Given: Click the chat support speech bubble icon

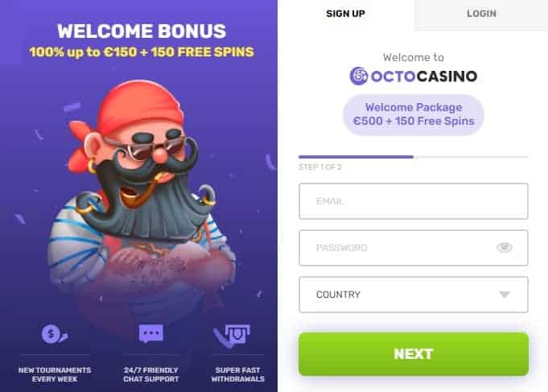Looking at the screenshot, I should pos(151,333).
